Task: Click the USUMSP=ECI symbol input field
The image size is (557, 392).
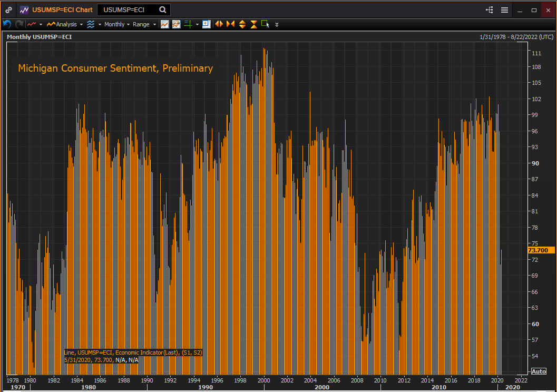Action: pyautogui.click(x=129, y=9)
